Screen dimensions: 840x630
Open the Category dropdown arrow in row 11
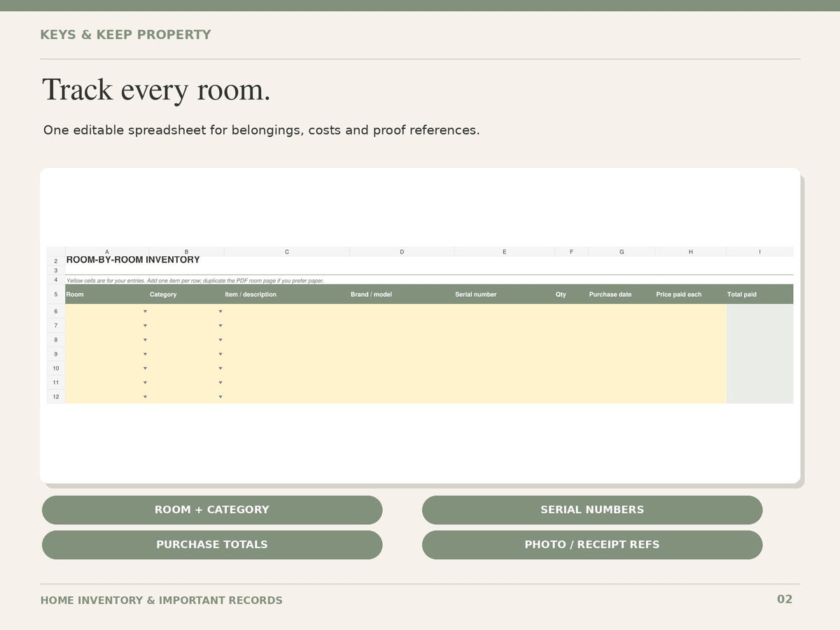(220, 383)
